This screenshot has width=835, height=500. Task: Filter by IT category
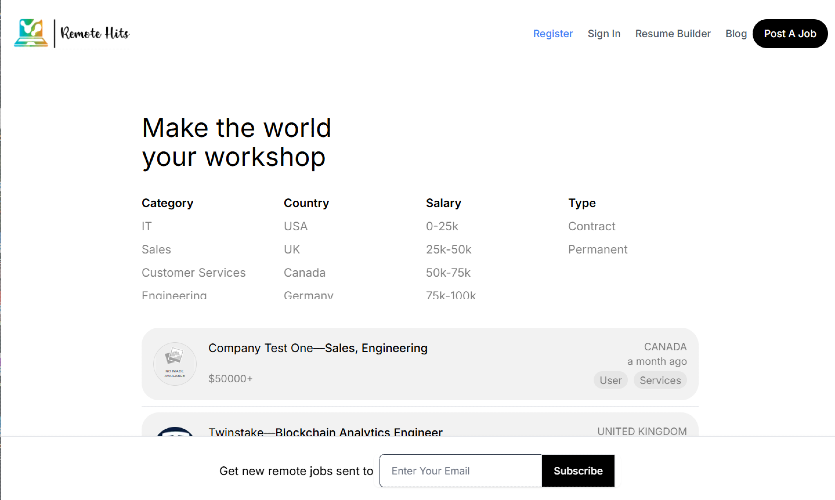pyautogui.click(x=146, y=226)
